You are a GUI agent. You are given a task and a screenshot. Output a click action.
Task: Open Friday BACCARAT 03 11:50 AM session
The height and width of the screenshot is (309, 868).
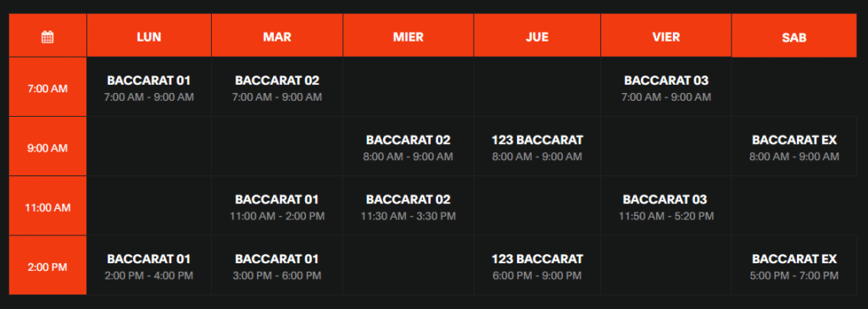pos(666,207)
